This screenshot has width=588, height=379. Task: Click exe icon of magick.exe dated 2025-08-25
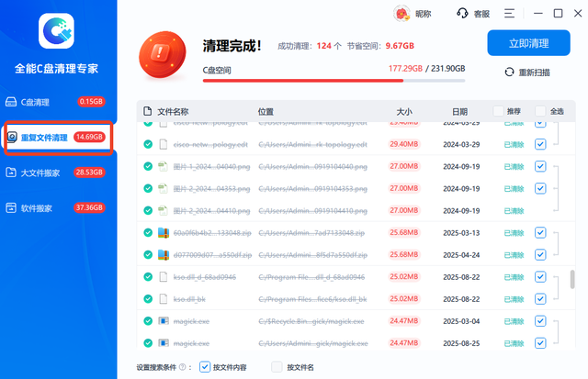164,343
